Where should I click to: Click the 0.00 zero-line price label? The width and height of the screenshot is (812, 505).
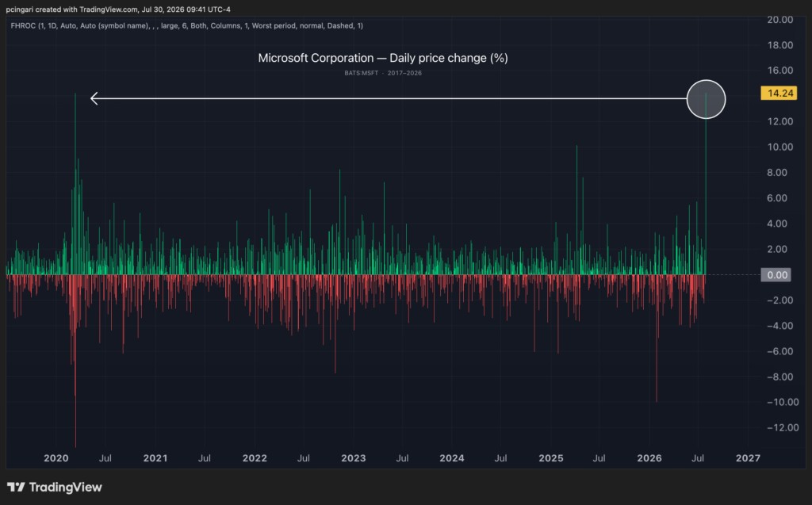click(x=776, y=275)
